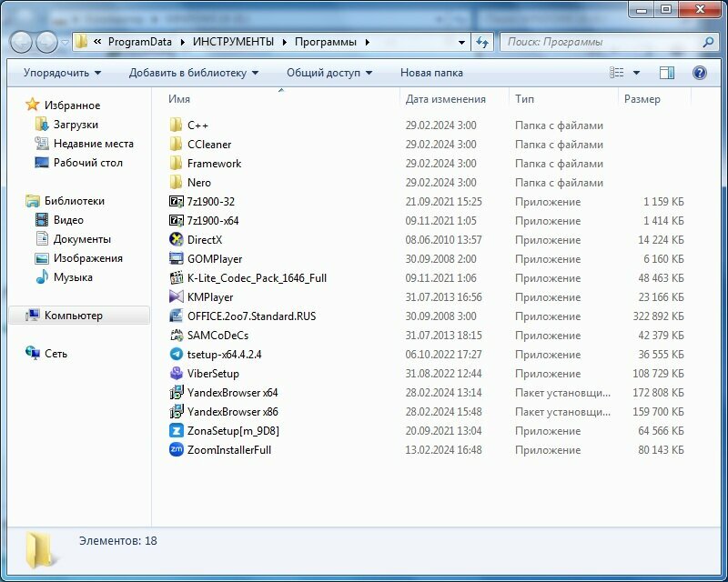Go forward with the Forward arrow button
Image resolution: width=728 pixels, height=582 pixels.
(x=47, y=42)
